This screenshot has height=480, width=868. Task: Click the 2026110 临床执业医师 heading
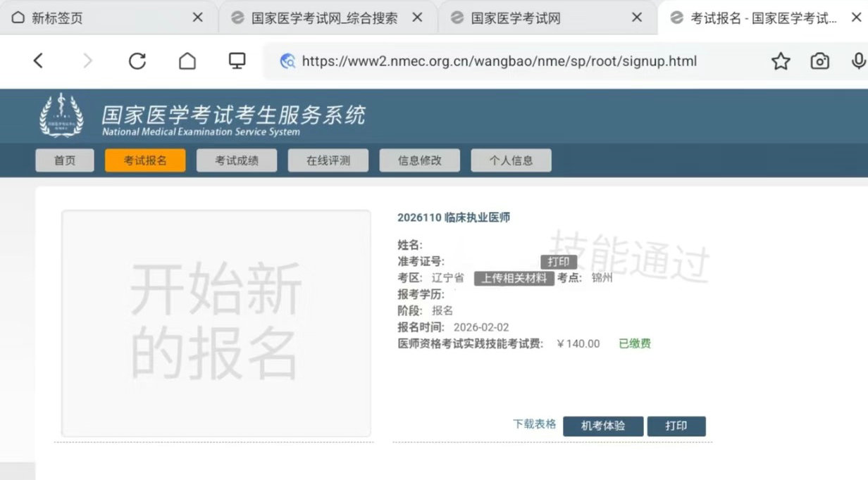click(x=454, y=217)
